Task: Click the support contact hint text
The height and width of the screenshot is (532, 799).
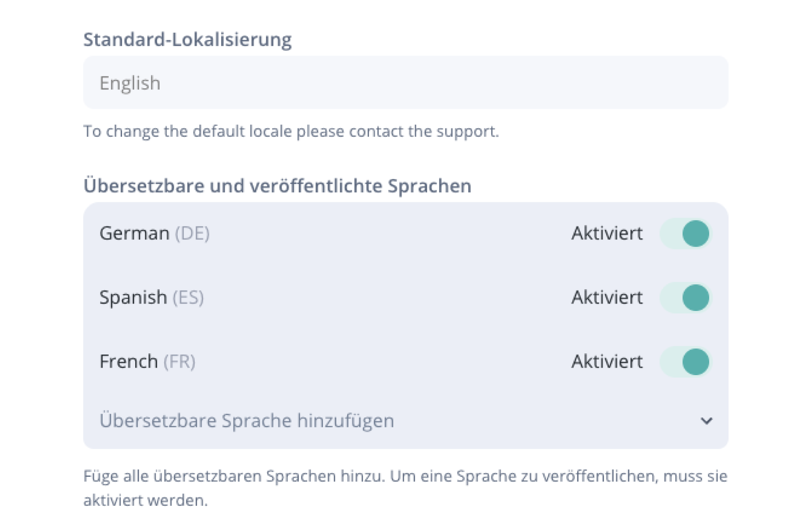Action: point(291,131)
